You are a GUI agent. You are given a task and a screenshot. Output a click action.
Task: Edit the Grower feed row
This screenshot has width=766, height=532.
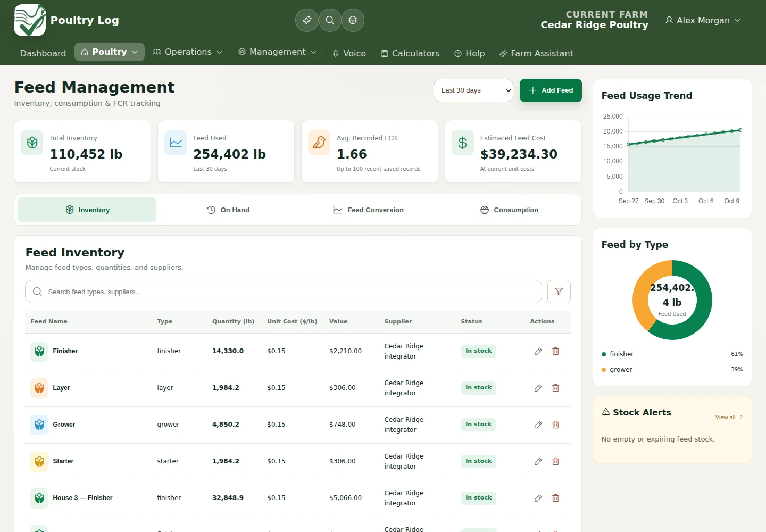[x=538, y=425]
